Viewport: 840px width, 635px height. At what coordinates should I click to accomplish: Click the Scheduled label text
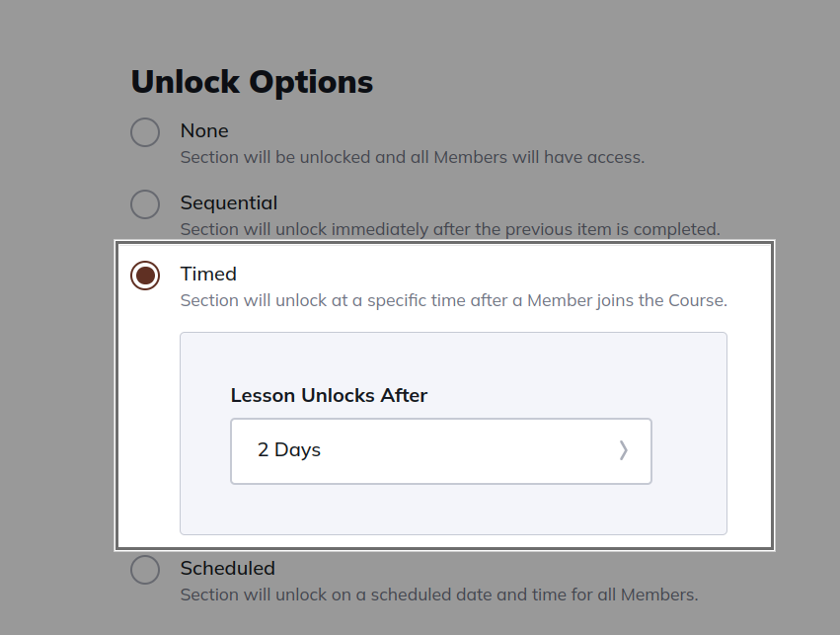228,568
